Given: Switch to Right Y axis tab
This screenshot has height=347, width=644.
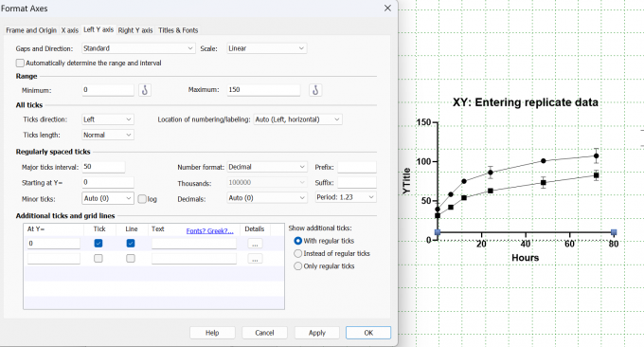Looking at the screenshot, I should point(135,30).
